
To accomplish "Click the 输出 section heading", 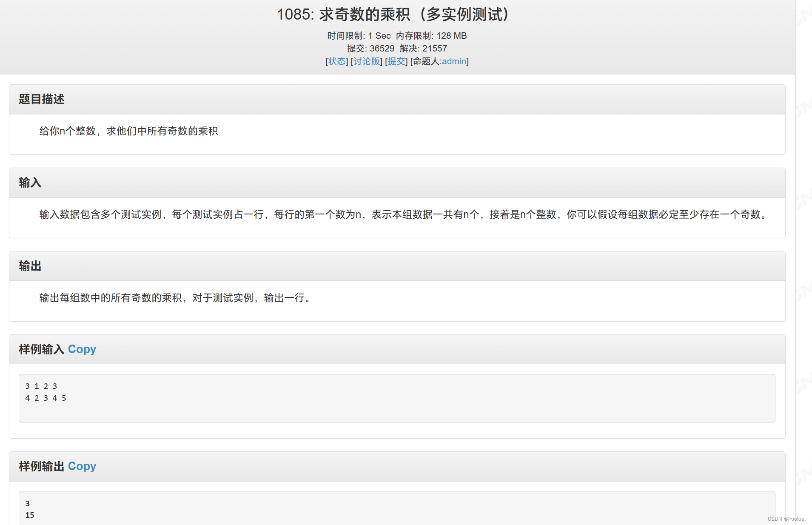I will pos(29,266).
